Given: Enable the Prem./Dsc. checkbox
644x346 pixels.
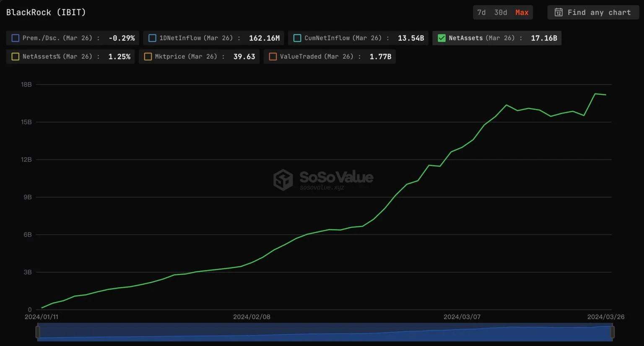Looking at the screenshot, I should pyautogui.click(x=16, y=38).
